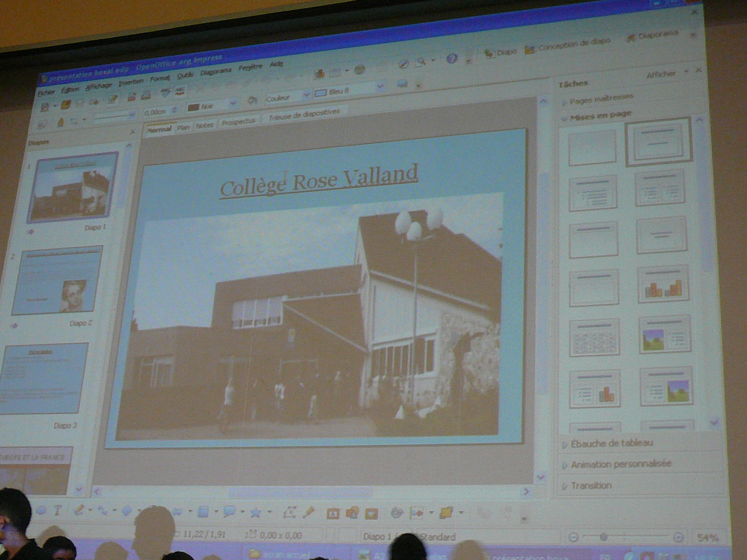Screen dimensions: 747x560
Task: Click the Noir line color swatch
Action: point(193,108)
